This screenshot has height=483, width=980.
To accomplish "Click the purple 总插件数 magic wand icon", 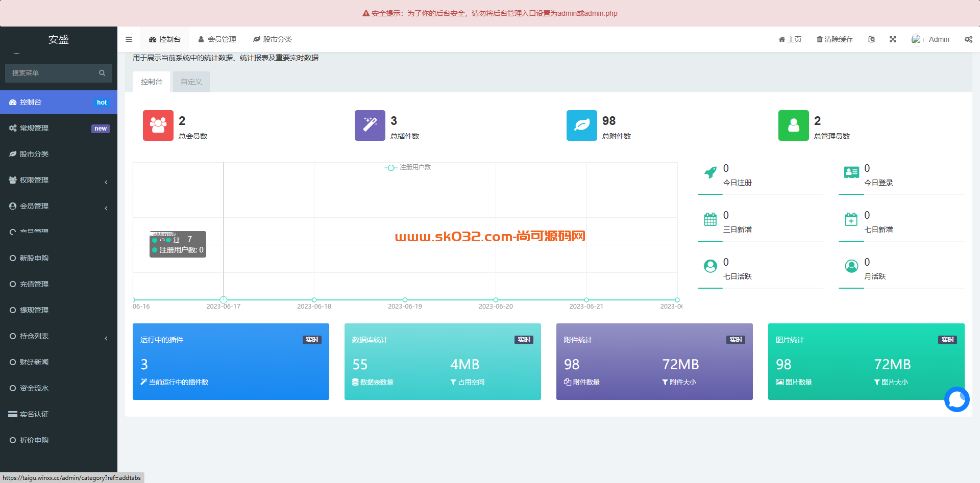I will 370,125.
